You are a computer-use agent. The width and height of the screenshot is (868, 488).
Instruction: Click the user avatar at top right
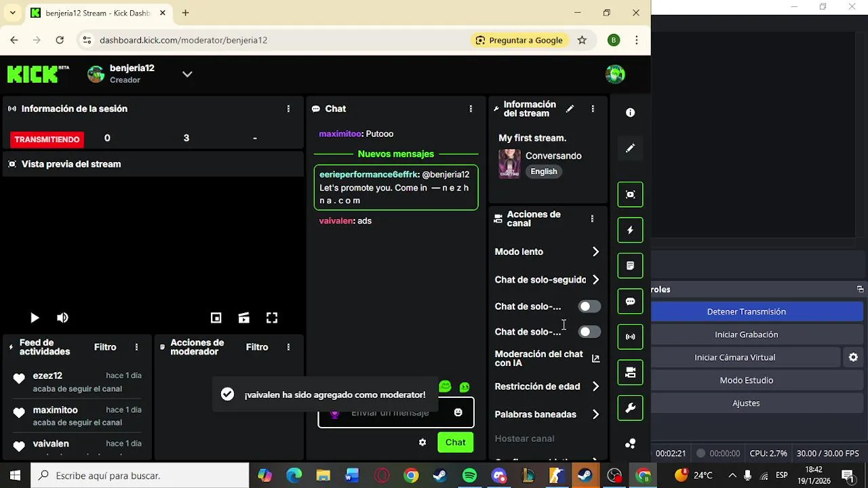pyautogui.click(x=615, y=75)
